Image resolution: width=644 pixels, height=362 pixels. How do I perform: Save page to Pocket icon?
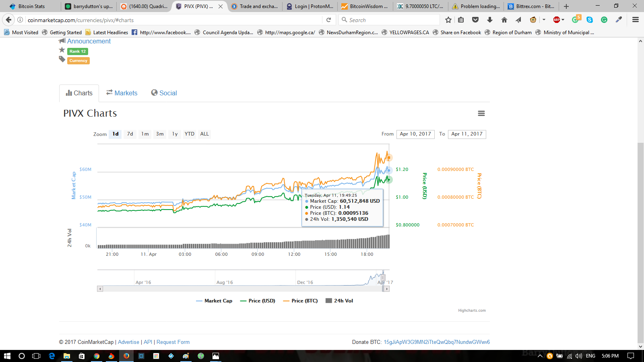[475, 20]
